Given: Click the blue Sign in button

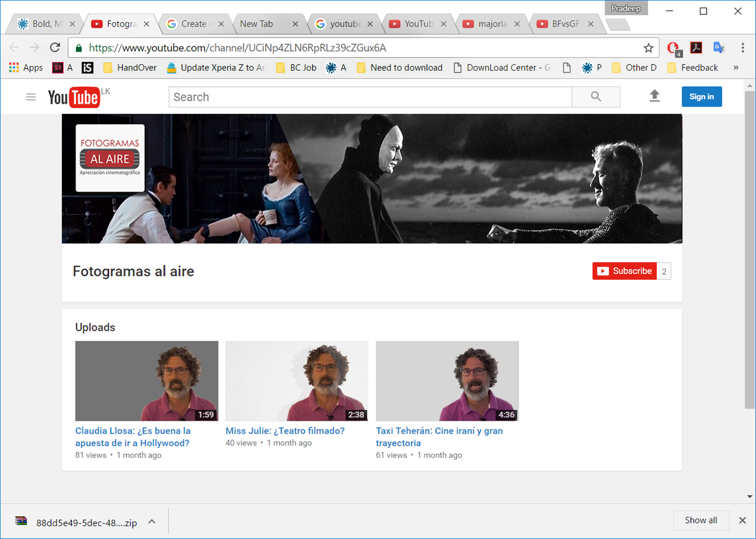Looking at the screenshot, I should (701, 97).
